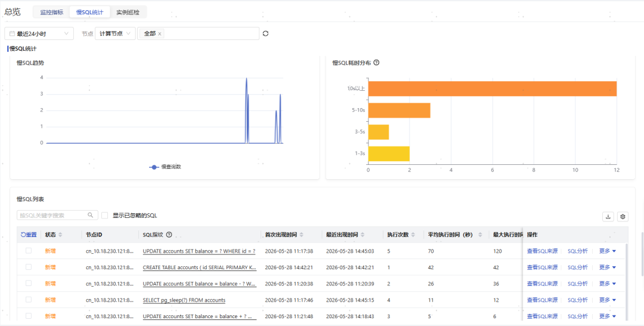Open SQL fingerprint SELECT pg_sleep(?) FROM accounts

coord(184,300)
